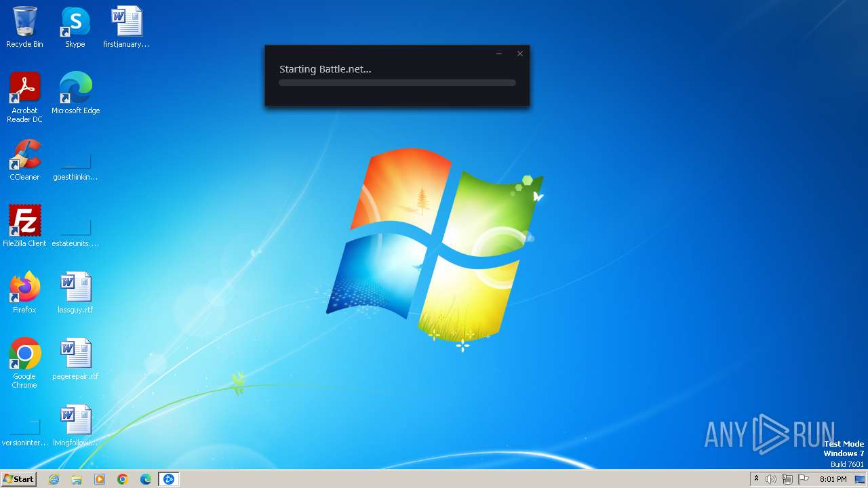This screenshot has height=488, width=868.
Task: Open the network tray icon
Action: (787, 479)
